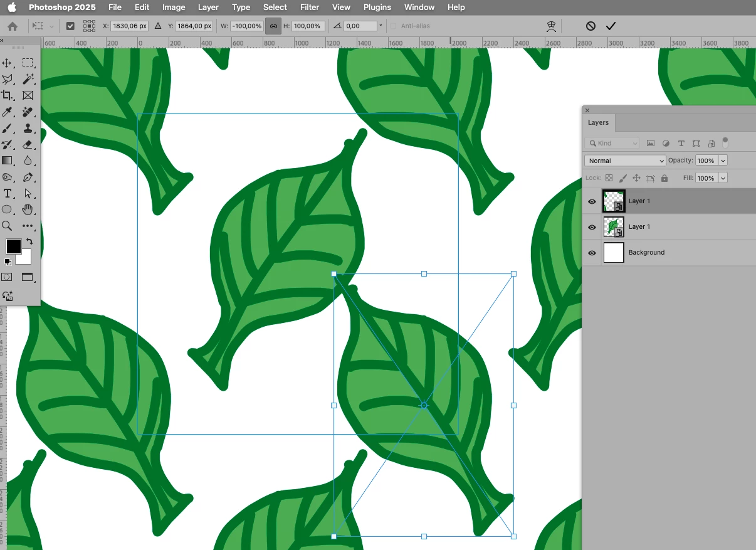
Task: Select the Pen tool
Action: (28, 177)
